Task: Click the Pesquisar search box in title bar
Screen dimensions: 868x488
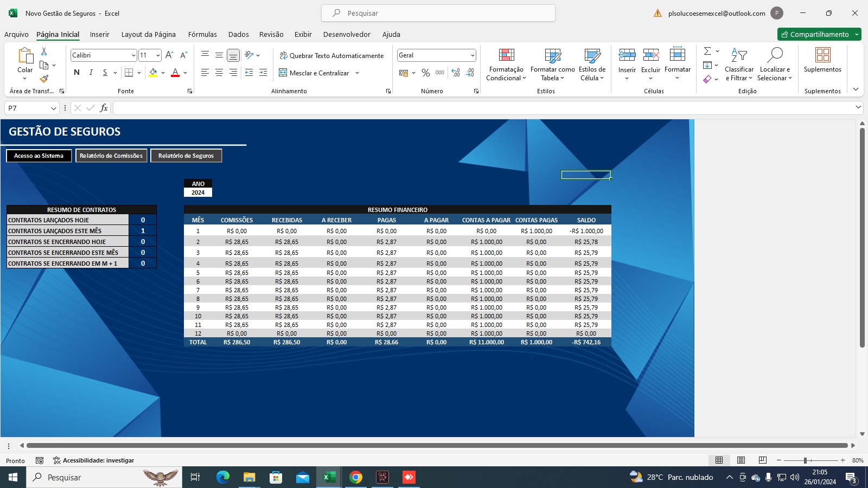Action: coord(438,13)
